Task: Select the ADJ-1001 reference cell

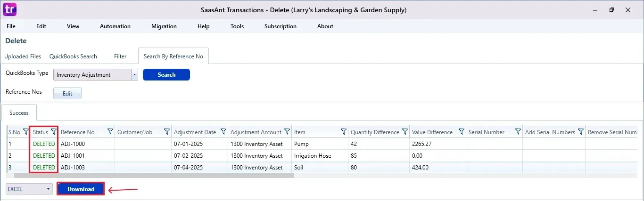Action: (87, 156)
